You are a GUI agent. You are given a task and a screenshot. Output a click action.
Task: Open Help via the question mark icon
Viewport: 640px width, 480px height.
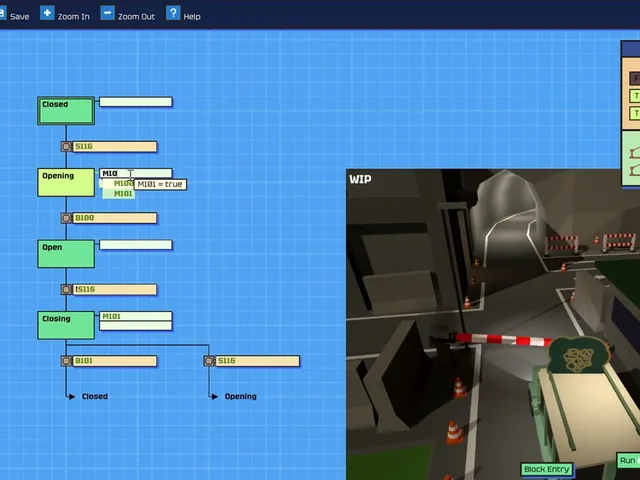173,13
